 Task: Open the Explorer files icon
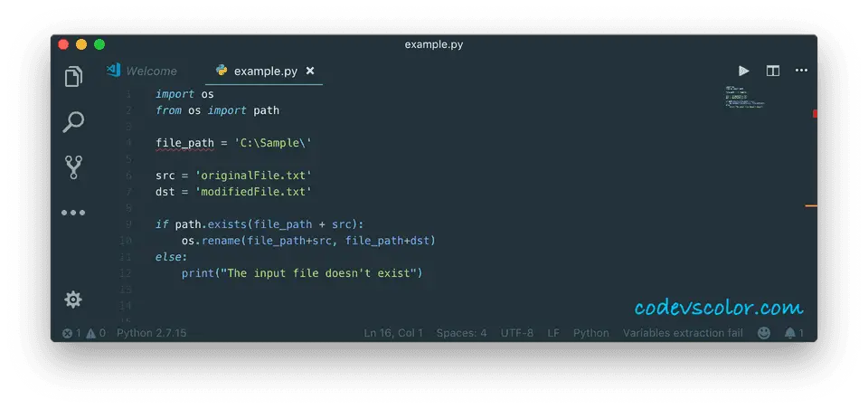[73, 77]
